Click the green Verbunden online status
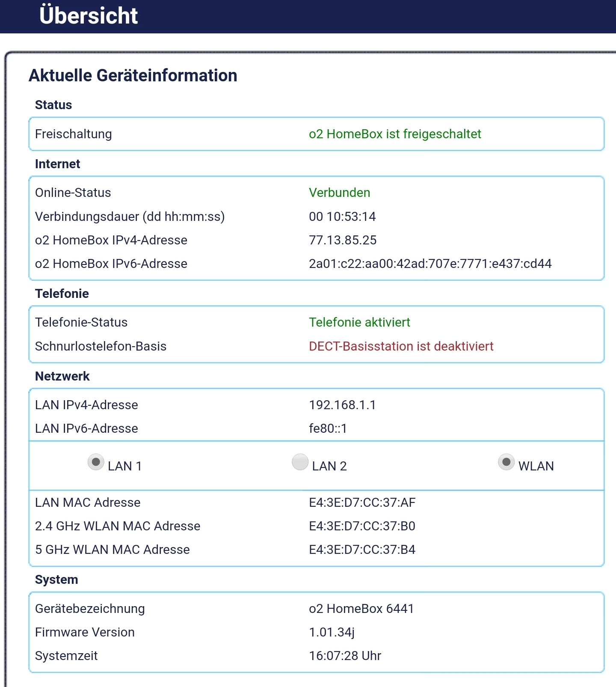This screenshot has width=616, height=687. point(339,193)
